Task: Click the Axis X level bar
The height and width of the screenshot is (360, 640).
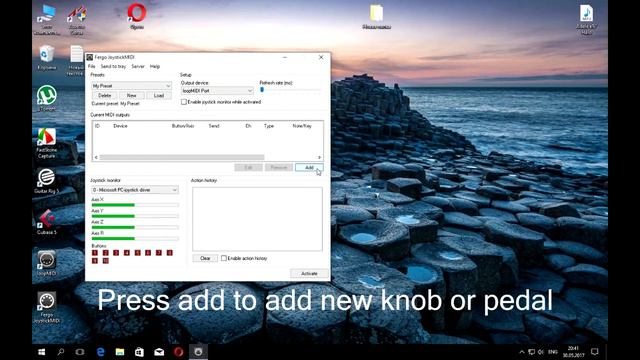Action: pyautogui.click(x=135, y=205)
